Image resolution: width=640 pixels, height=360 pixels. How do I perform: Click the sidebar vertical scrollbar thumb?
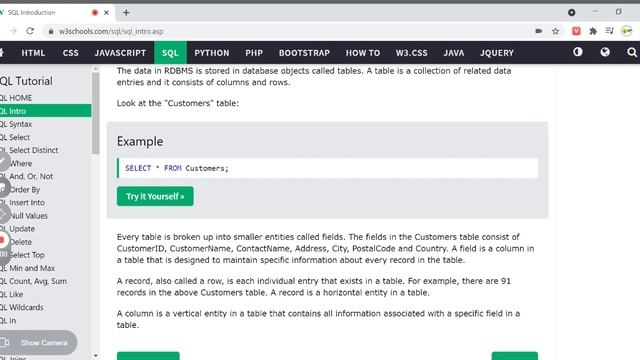tap(96, 113)
